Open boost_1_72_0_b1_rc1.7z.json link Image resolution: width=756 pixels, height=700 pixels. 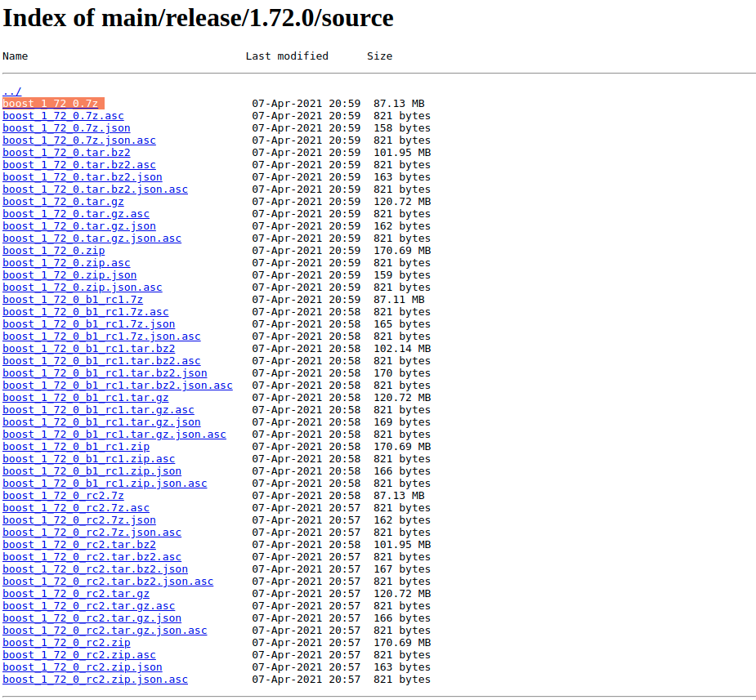point(89,324)
